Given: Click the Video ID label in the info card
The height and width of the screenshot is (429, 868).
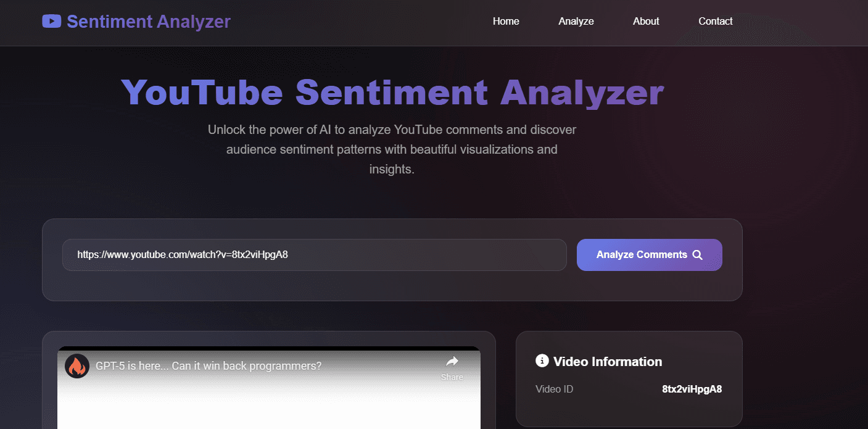Looking at the screenshot, I should click(553, 389).
